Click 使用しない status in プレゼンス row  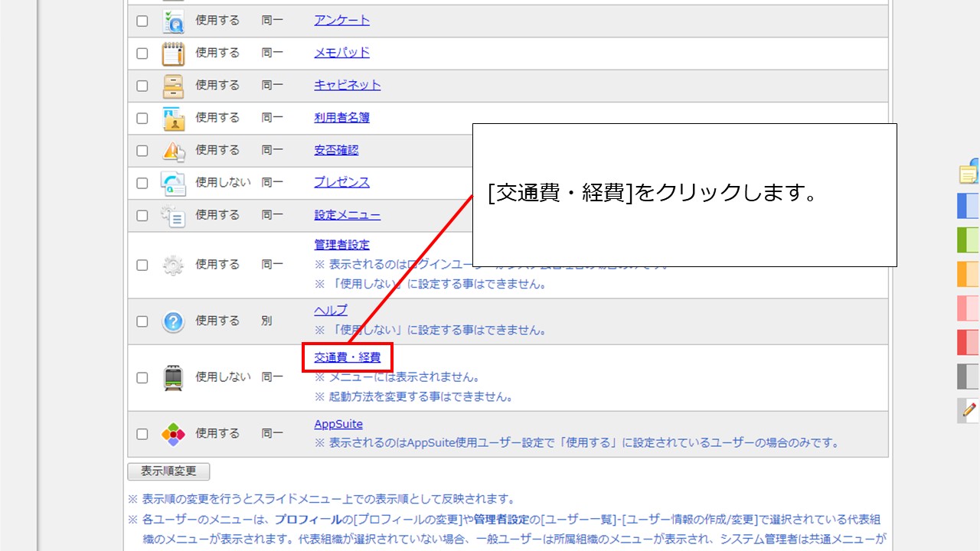[223, 182]
